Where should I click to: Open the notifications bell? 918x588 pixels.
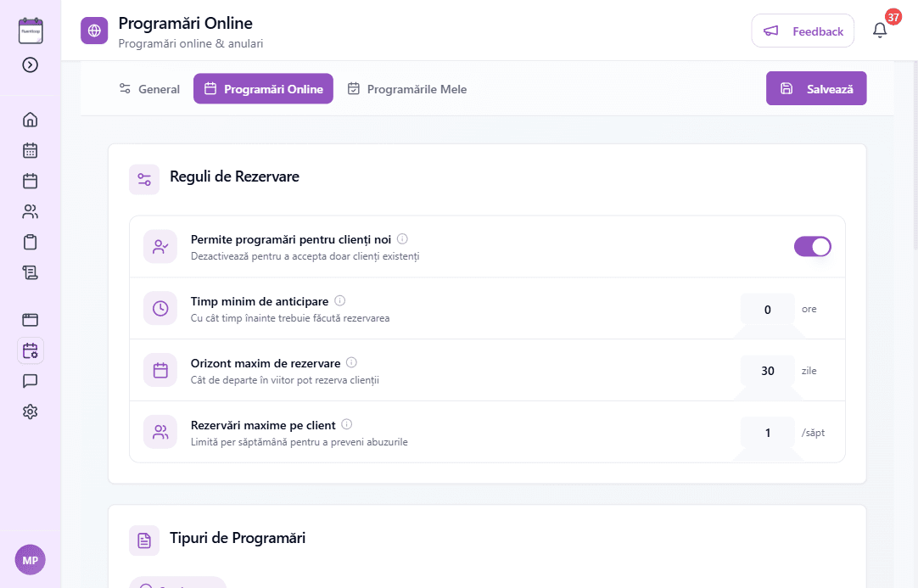point(879,31)
